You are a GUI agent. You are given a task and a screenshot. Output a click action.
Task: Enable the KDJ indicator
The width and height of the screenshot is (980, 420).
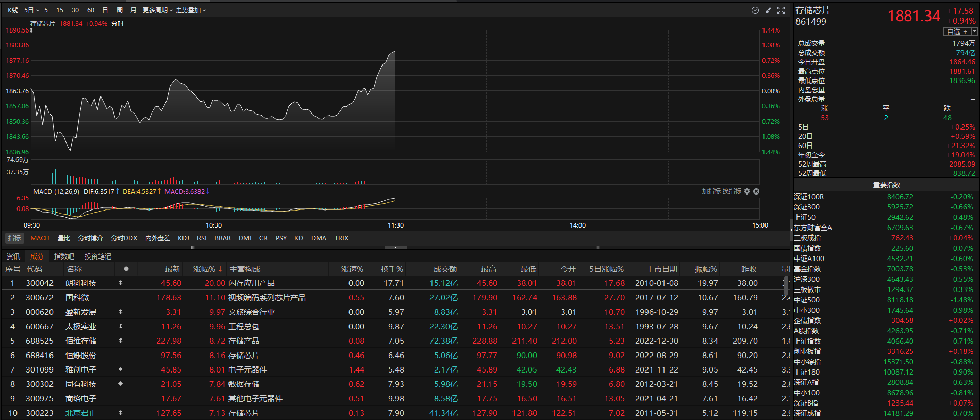(184, 238)
